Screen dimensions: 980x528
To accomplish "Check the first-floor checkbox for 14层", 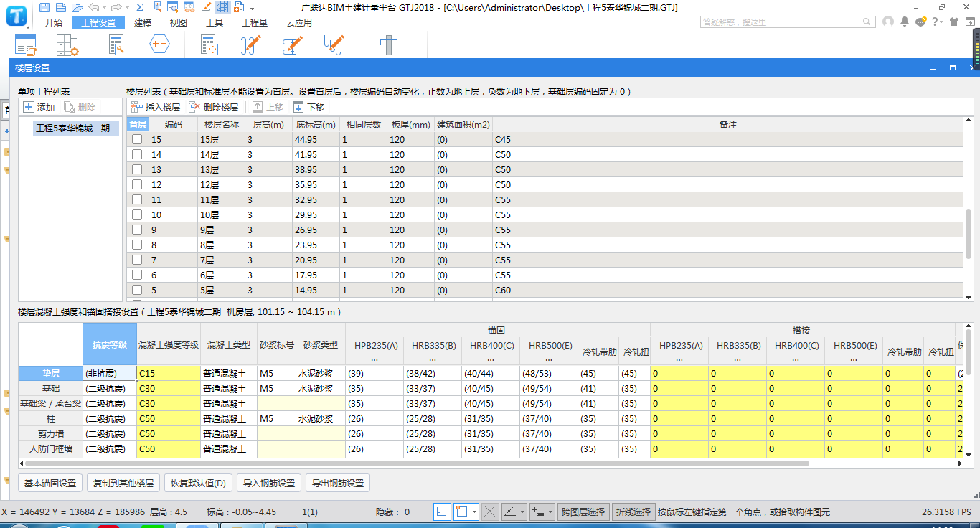I will (x=137, y=154).
